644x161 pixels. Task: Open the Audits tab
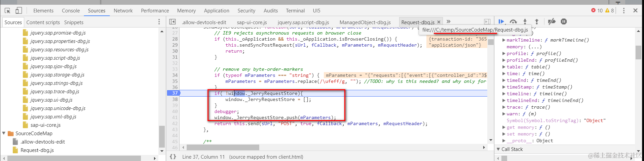[x=271, y=11]
